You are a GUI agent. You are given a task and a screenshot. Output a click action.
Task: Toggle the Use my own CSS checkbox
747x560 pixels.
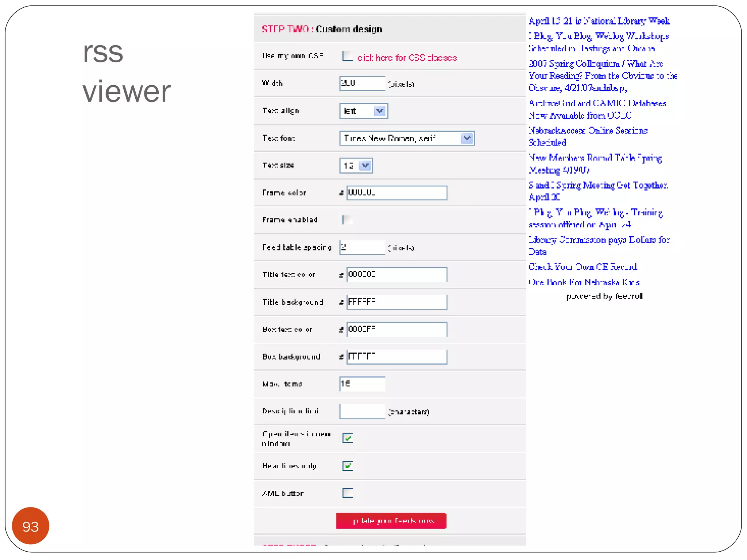347,56
